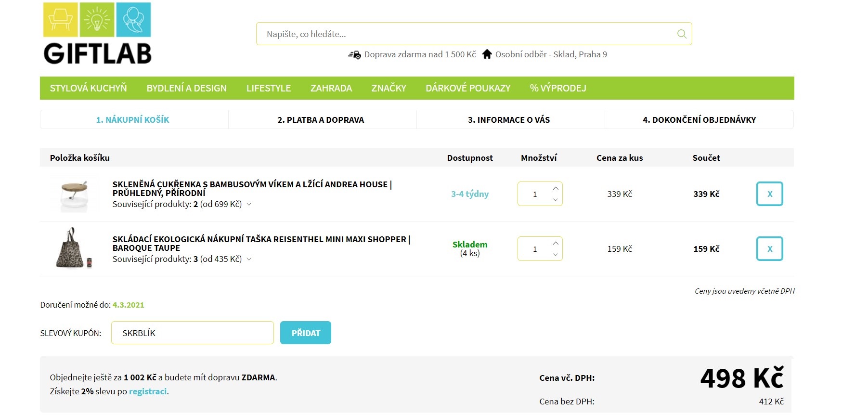The height and width of the screenshot is (415, 868).
Task: Click the SLEVOVÝ KUPÓN label
Action: click(x=71, y=333)
